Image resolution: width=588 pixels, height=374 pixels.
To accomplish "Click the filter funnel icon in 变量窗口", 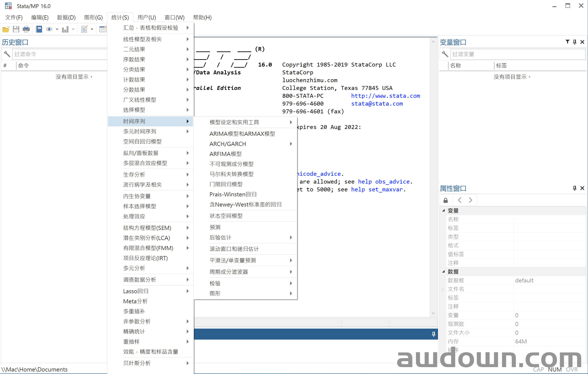I will tap(567, 42).
